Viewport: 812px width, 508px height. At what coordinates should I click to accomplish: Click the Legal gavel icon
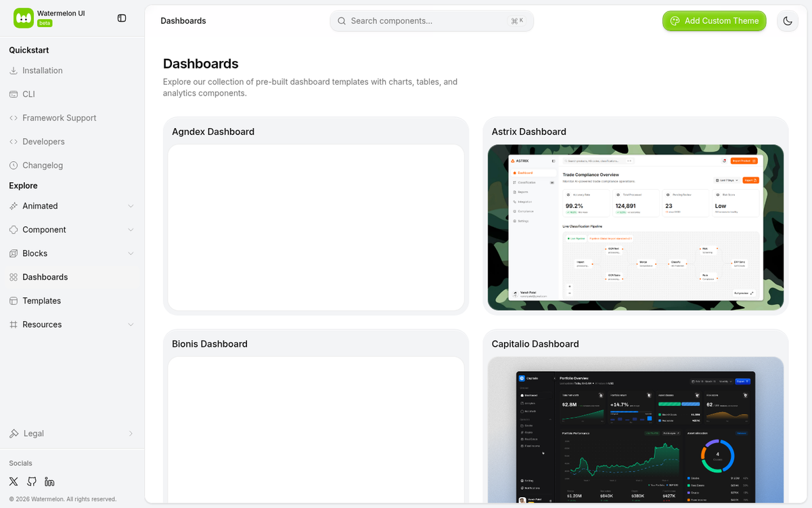tap(14, 433)
